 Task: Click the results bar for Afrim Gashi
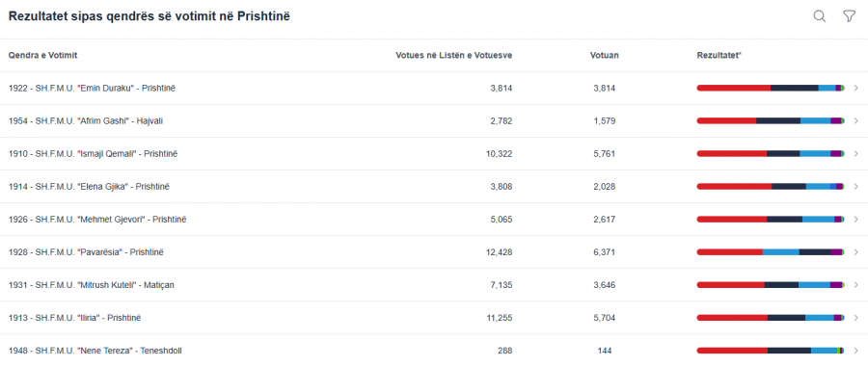[x=771, y=120]
